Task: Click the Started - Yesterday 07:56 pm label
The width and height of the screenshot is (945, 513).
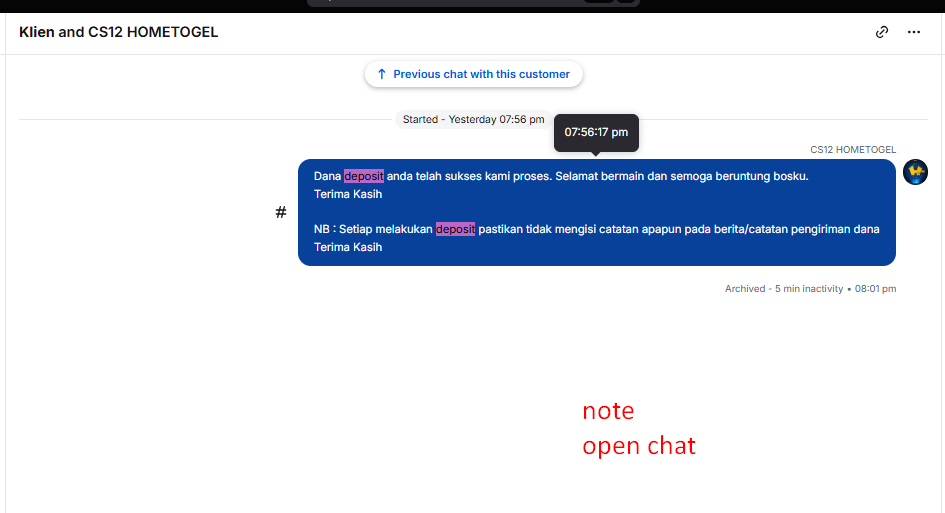Action: click(473, 119)
